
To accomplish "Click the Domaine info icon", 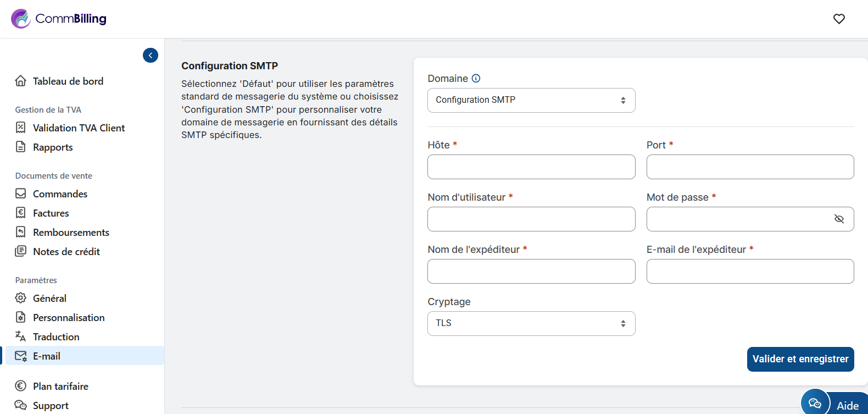I will [476, 79].
